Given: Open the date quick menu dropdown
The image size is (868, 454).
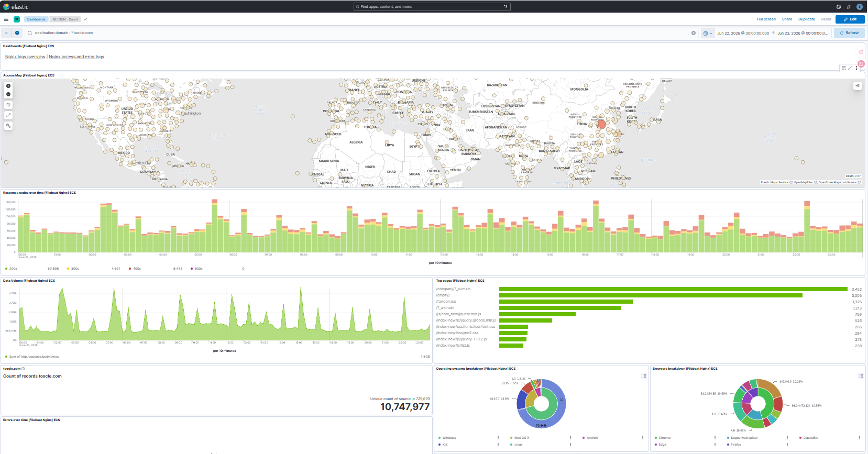Looking at the screenshot, I should [x=708, y=33].
